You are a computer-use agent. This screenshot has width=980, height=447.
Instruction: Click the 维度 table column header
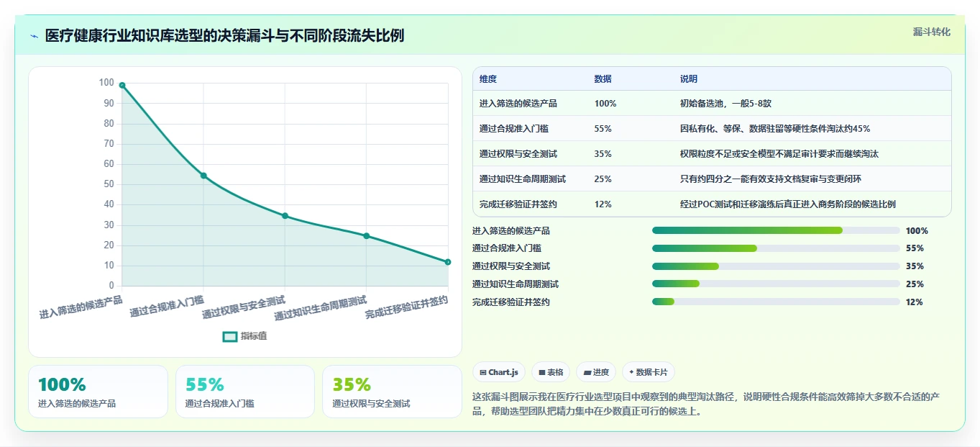(x=488, y=79)
